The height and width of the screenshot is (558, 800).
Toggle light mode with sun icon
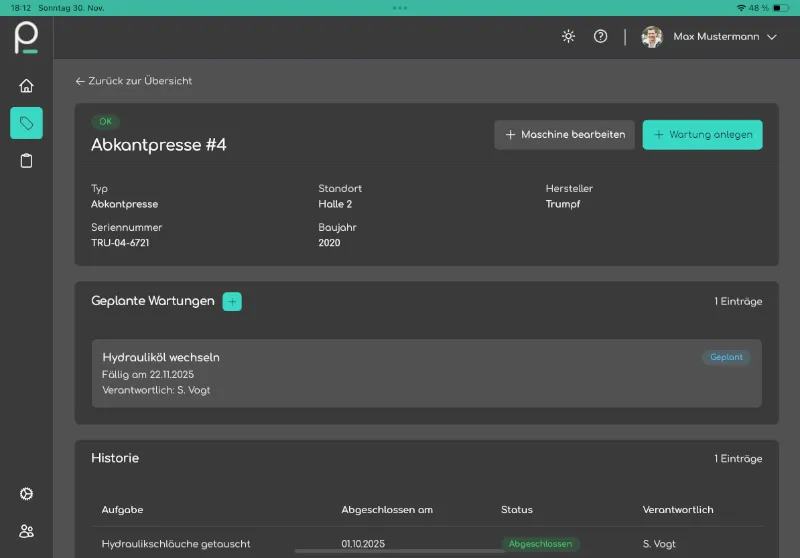[568, 37]
